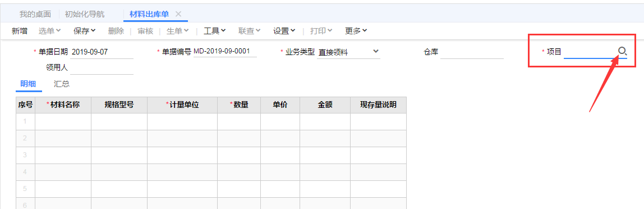Image resolution: width=644 pixels, height=209 pixels.
Task: Open the 更多 dropdown menu
Action: pyautogui.click(x=356, y=31)
